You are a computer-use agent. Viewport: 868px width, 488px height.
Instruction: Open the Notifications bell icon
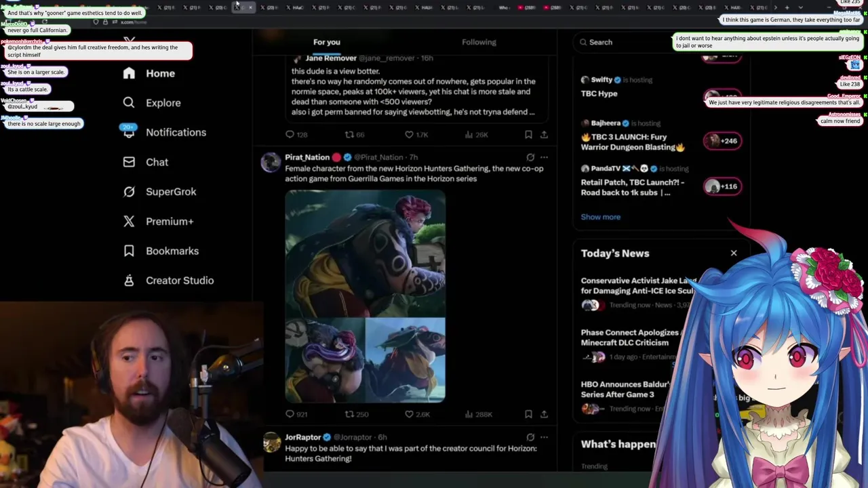[129, 132]
